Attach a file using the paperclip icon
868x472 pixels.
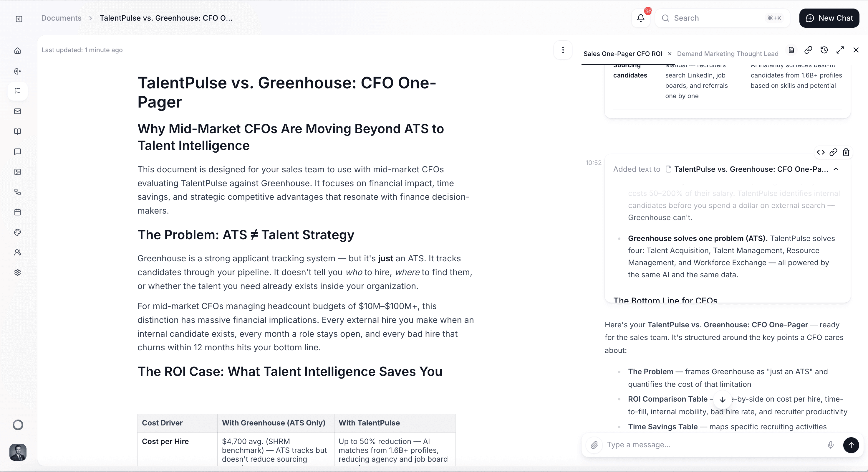594,445
